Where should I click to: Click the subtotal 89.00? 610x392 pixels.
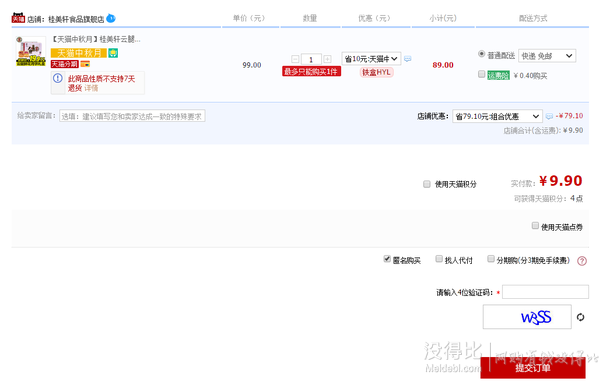pyautogui.click(x=443, y=65)
